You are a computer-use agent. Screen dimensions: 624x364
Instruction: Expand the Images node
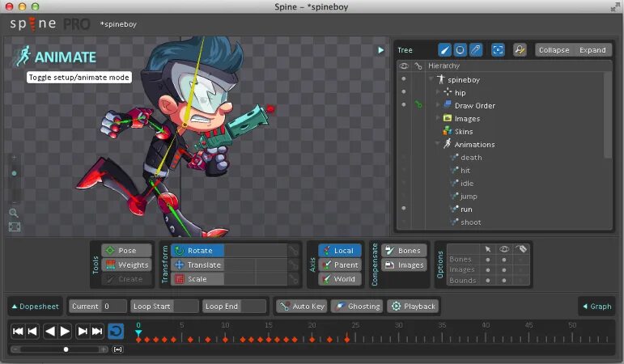438,118
